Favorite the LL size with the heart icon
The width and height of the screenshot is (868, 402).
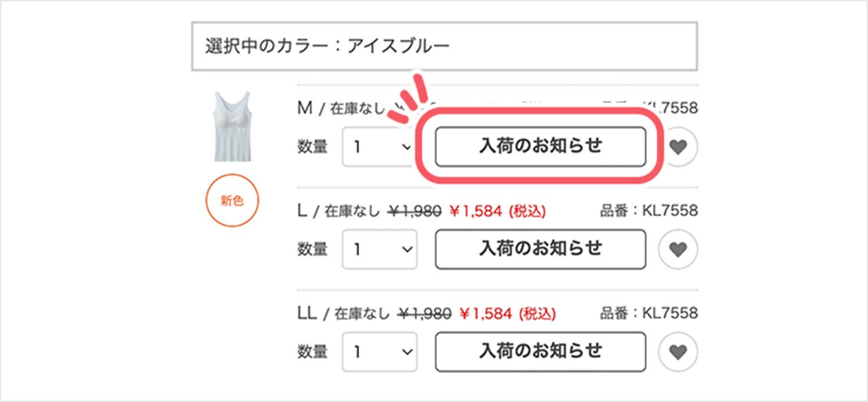point(678,352)
